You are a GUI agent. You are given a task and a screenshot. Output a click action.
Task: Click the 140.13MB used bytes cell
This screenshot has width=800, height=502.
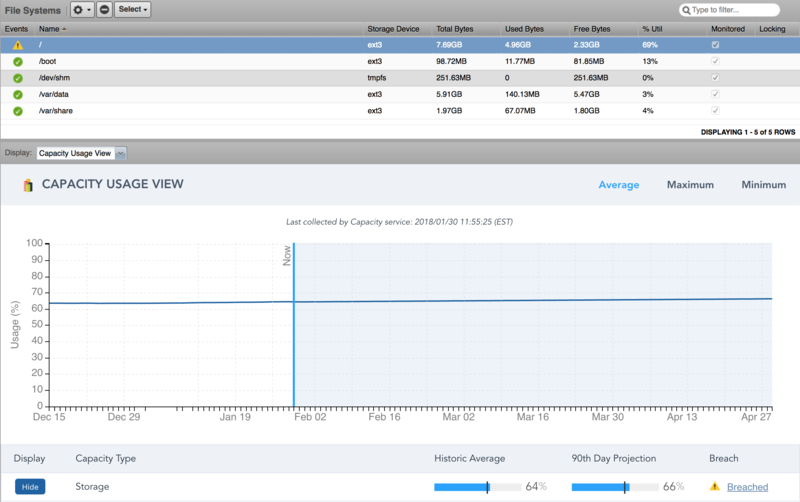tap(522, 94)
